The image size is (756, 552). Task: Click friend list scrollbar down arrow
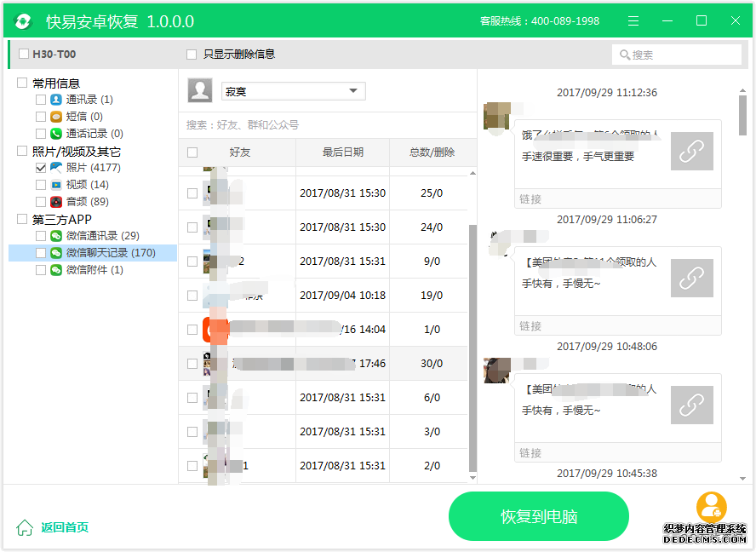tap(472, 478)
